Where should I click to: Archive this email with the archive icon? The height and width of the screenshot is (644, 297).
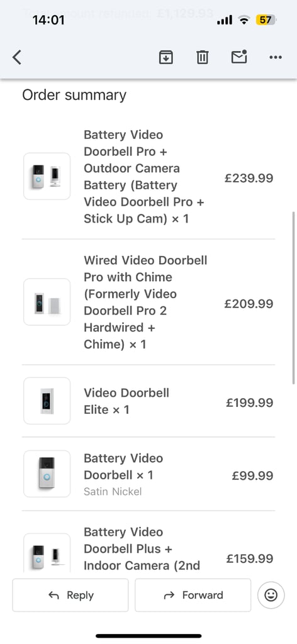[166, 57]
